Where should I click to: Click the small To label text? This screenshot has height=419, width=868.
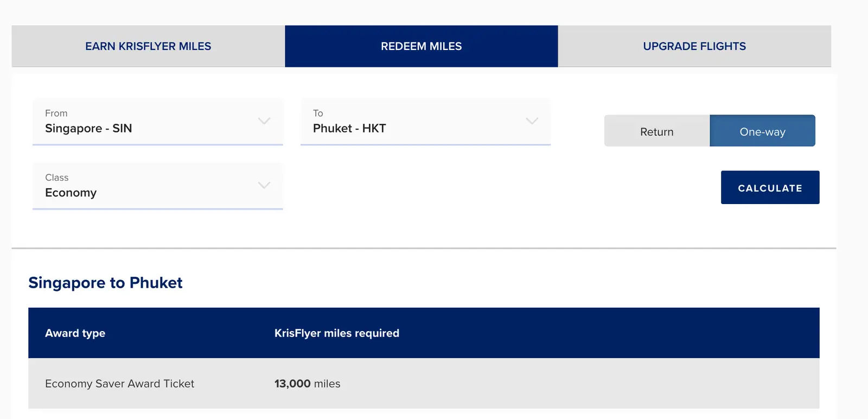[318, 113]
